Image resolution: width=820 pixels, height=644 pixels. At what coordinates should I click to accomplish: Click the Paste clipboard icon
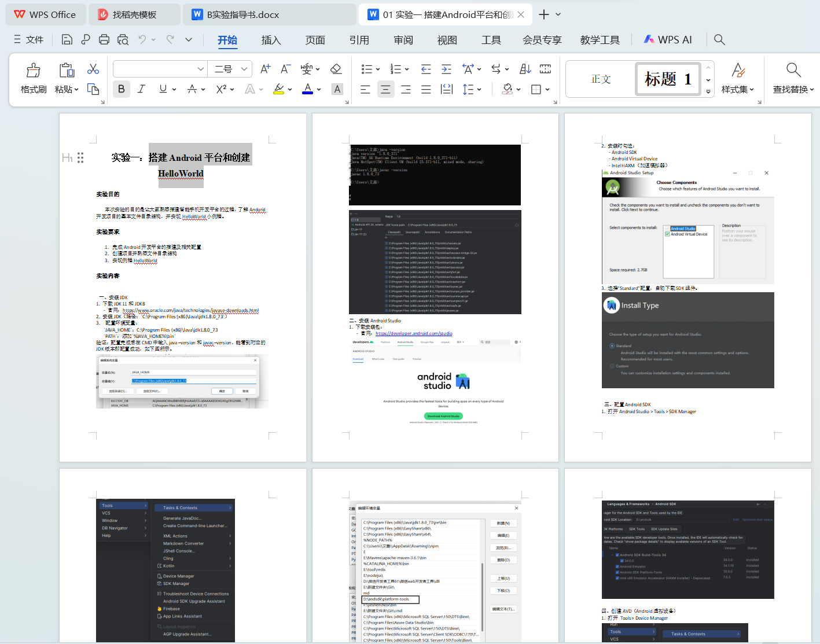coord(67,70)
